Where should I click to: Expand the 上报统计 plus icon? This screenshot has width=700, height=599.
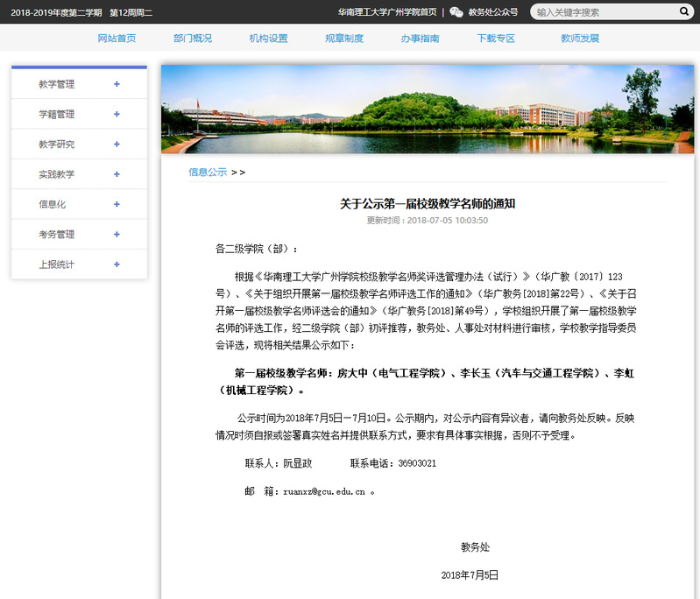[x=117, y=264]
